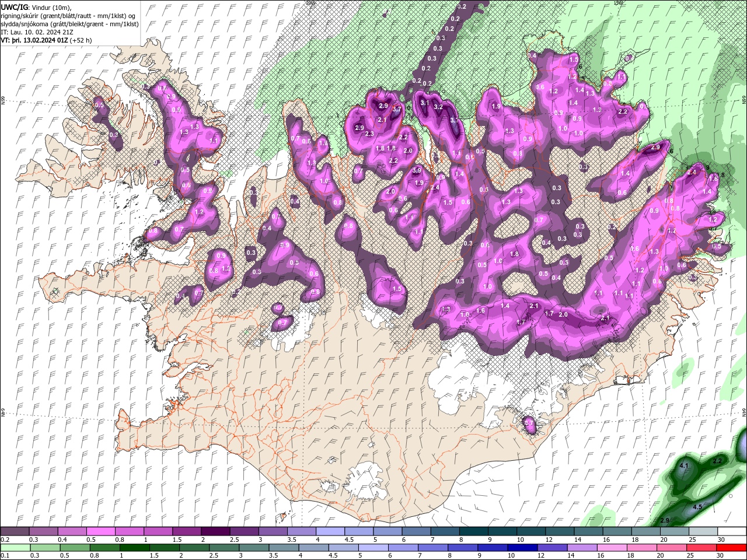747x560 pixels.
Task: Click snow legend swatch between 12 and 14
Action: point(559,531)
